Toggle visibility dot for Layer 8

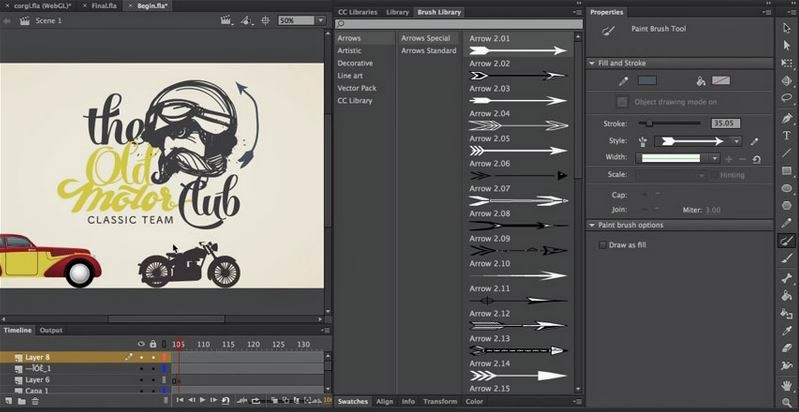click(141, 358)
